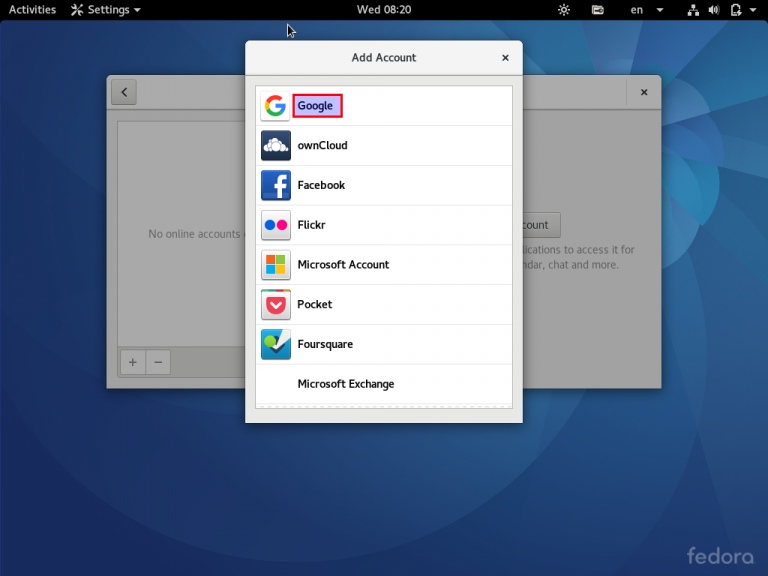Viewport: 768px width, 576px height.
Task: Close the Add Account dialog
Action: click(505, 58)
